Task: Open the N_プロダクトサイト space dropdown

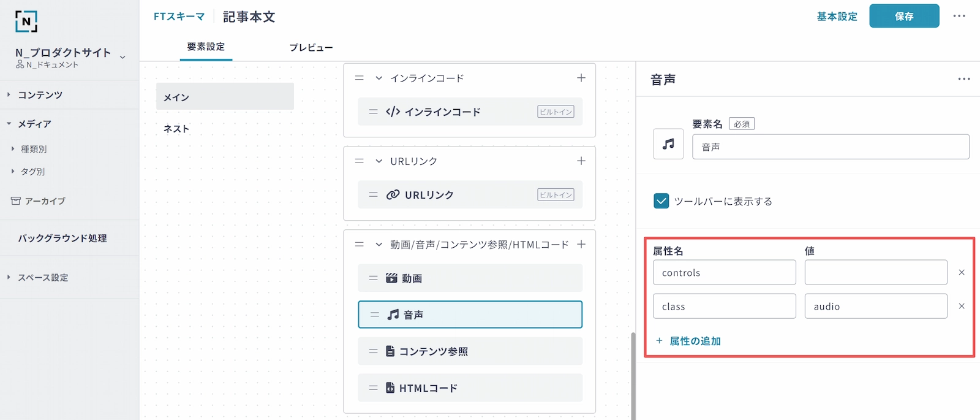Action: pyautogui.click(x=123, y=57)
